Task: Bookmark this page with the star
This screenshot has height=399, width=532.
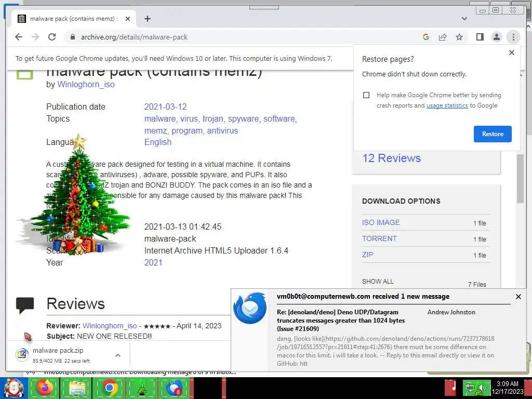Action: [459, 37]
